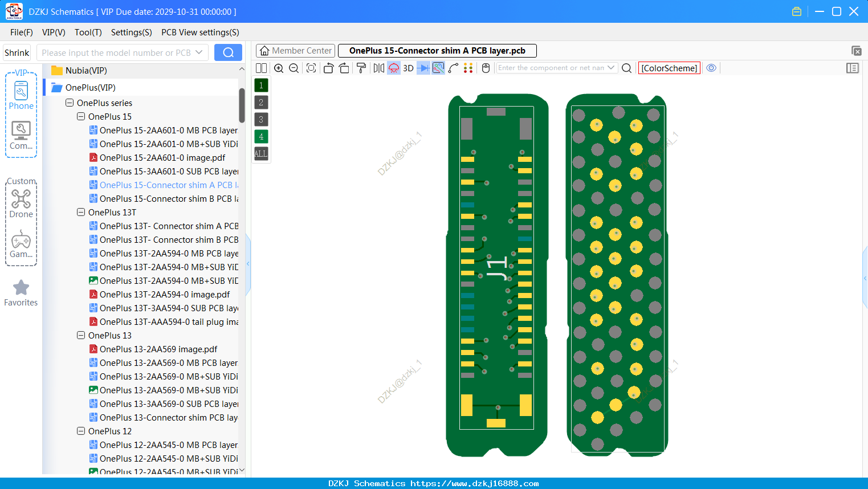Click the blue search button

[228, 52]
